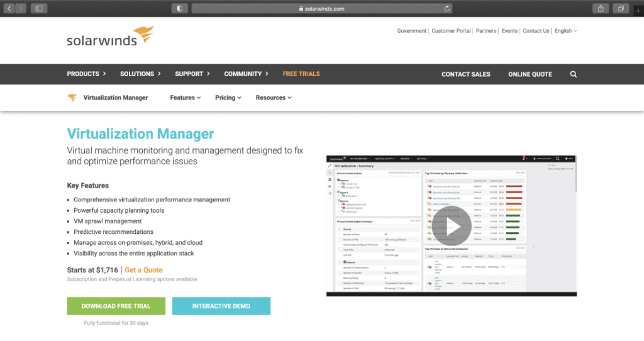Click 'Predictive recommendations' bullet
The image size is (644, 341).
coord(113,232)
